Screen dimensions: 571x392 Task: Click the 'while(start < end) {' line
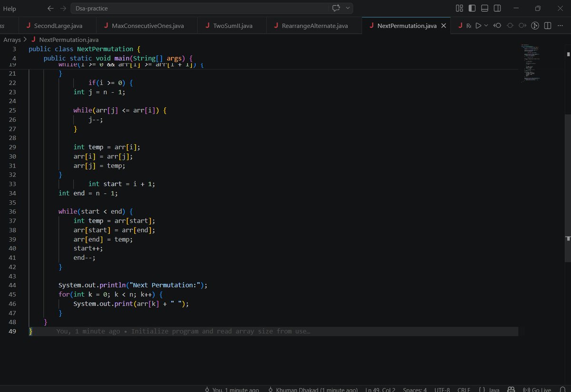click(96, 212)
